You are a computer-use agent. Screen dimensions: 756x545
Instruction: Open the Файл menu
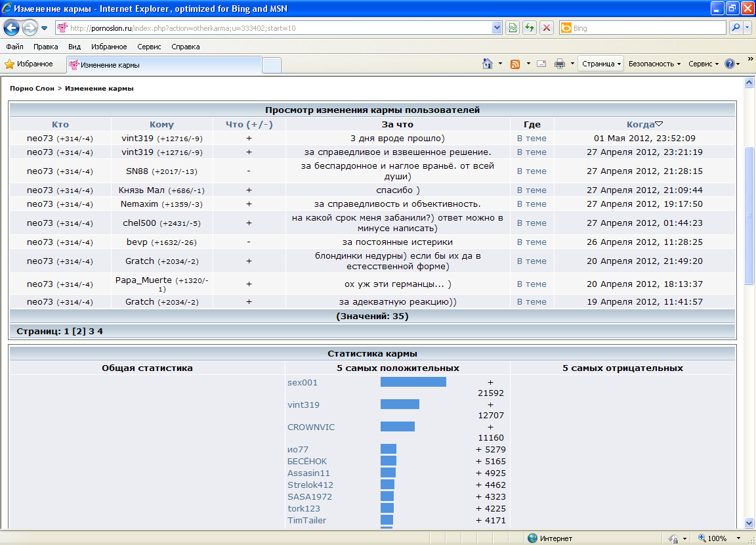point(14,47)
